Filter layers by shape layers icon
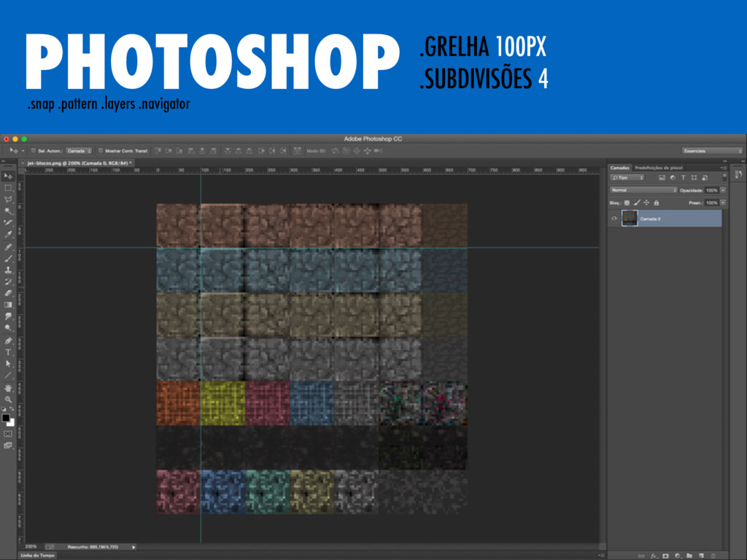The width and height of the screenshot is (747, 560). tap(694, 178)
